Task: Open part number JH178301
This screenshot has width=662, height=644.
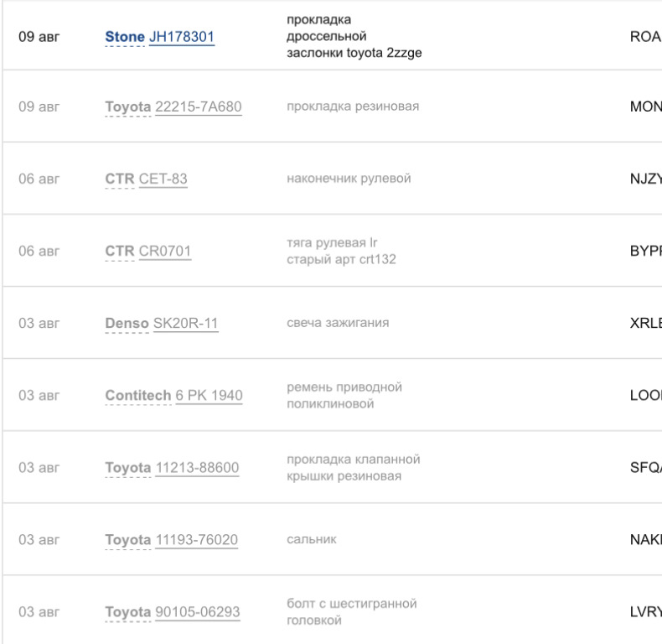Action: [x=181, y=36]
